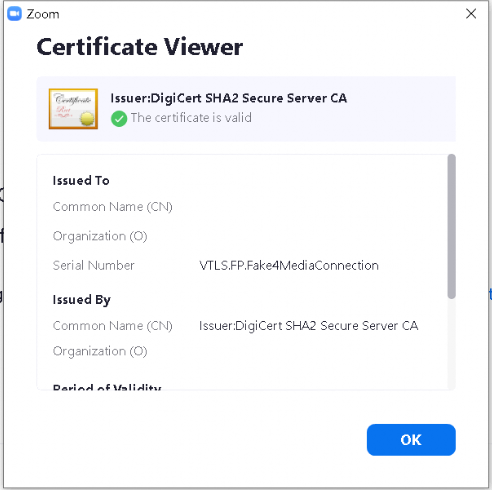Screen dimensions: 492x490
Task: Click the bold issuer name in header
Action: click(x=229, y=98)
